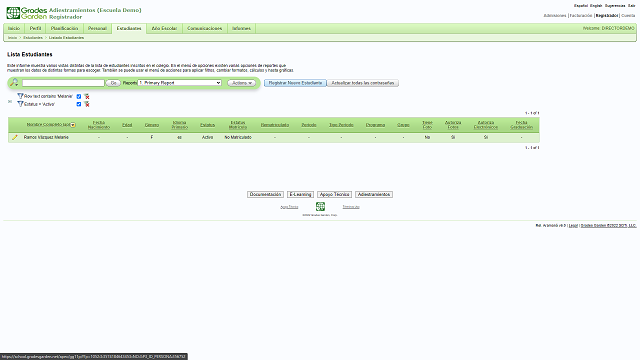The height and width of the screenshot is (360, 640).
Task: Click the filter icon for 'Melanie' row text
Action: (20, 96)
